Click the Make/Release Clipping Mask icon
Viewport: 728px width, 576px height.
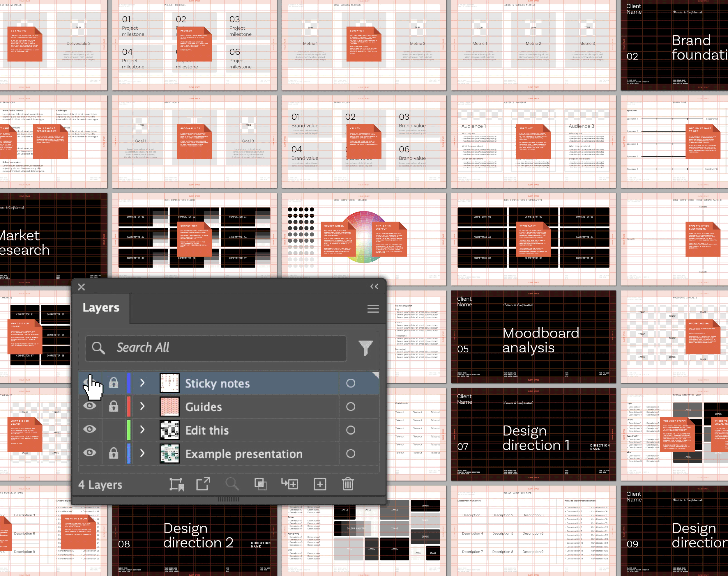pos(260,484)
